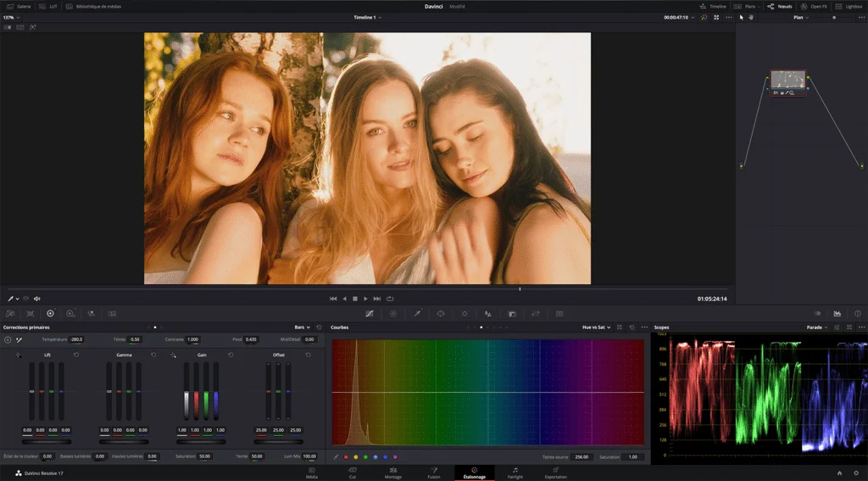This screenshot has height=481, width=868.
Task: Switch to the Fusion page
Action: coord(434,473)
